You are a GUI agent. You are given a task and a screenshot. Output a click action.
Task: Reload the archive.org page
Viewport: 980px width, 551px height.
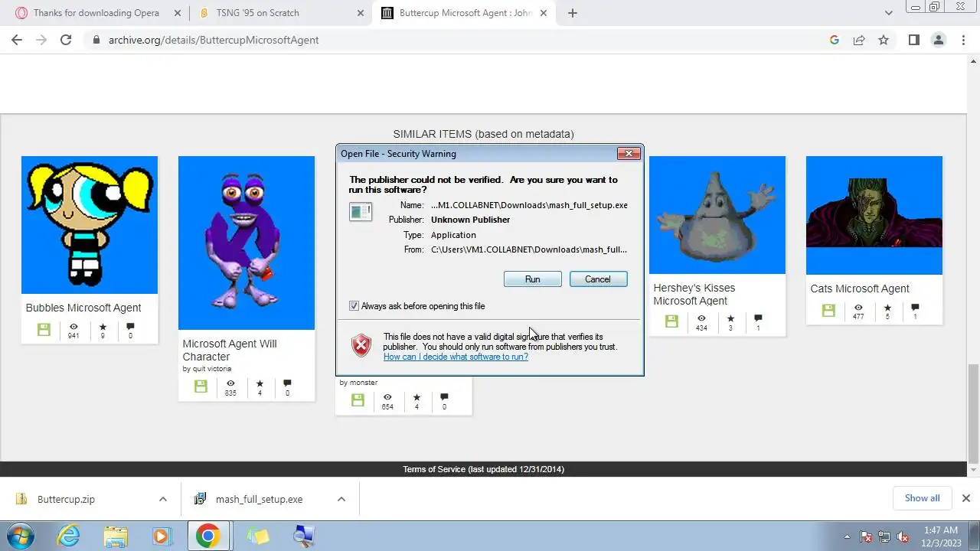(66, 40)
